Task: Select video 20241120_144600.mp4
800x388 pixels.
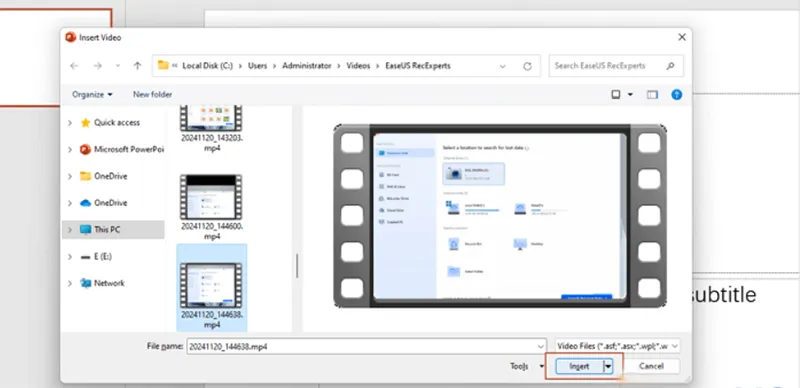Action: (x=211, y=208)
